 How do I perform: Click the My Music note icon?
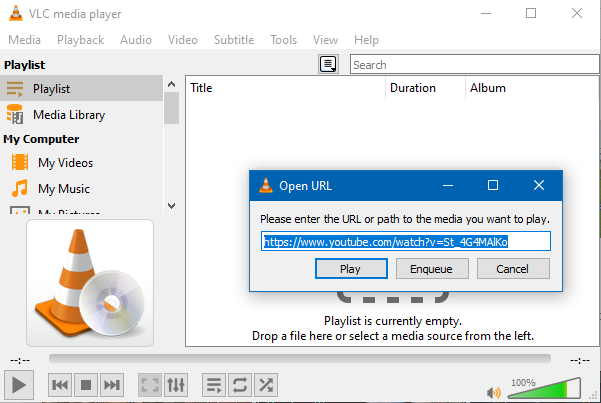(x=20, y=188)
